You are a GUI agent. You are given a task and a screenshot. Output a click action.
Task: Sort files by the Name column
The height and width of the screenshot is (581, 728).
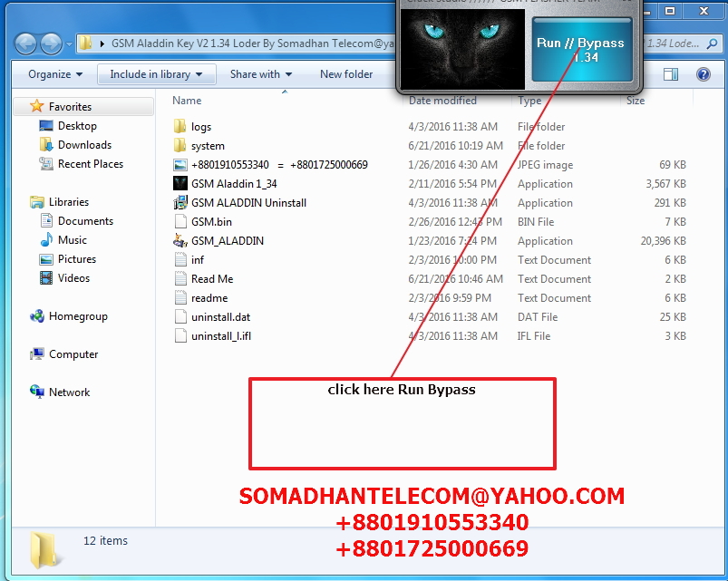click(187, 101)
